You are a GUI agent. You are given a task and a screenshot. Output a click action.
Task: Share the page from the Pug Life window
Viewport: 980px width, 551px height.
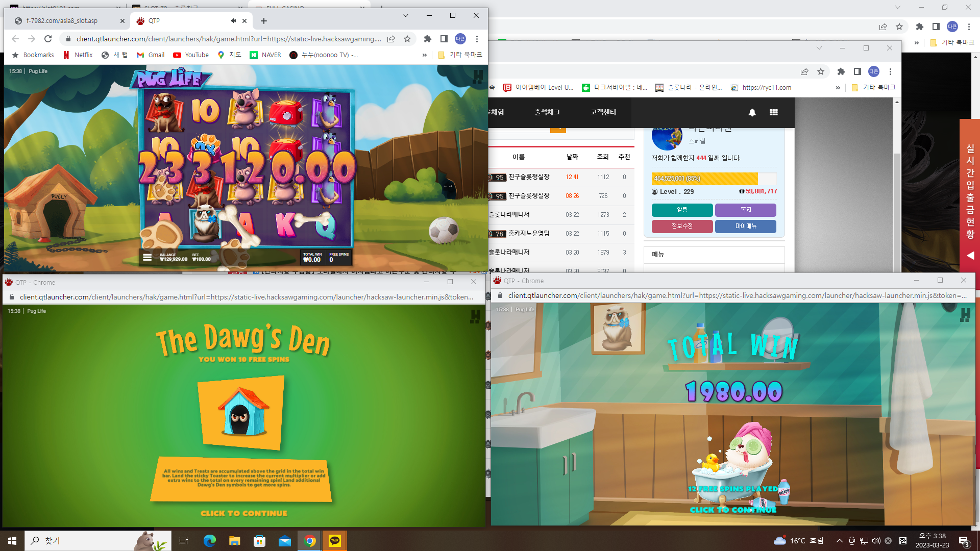click(x=391, y=39)
